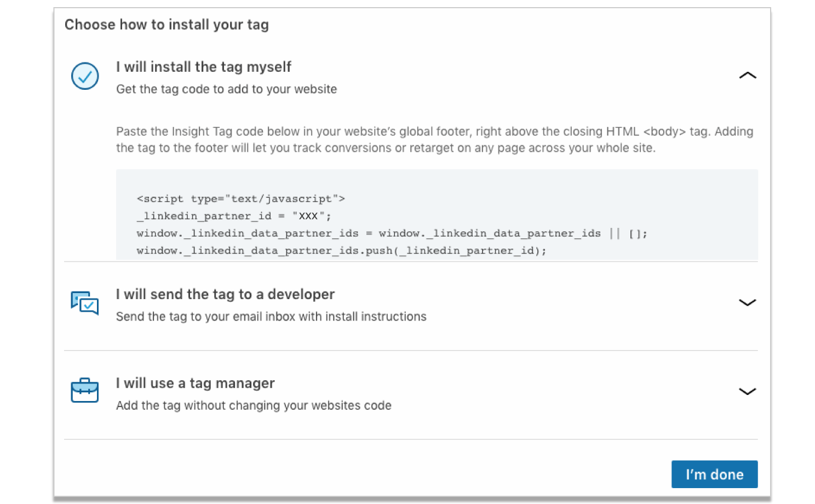The height and width of the screenshot is (504, 815).
Task: Click the window._linkedin_data_partner_ids assignment line
Action: 392,234
